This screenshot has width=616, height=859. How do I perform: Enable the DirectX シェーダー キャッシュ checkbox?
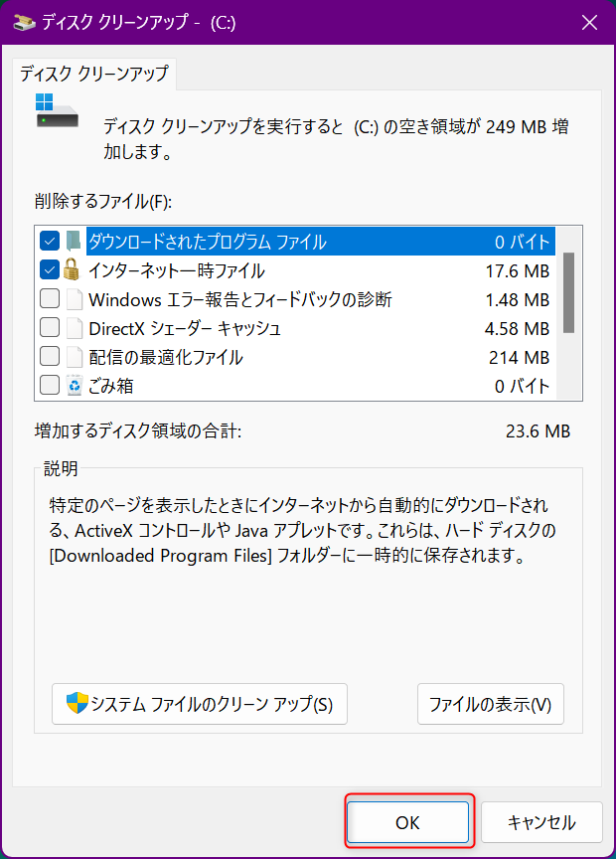click(50, 328)
